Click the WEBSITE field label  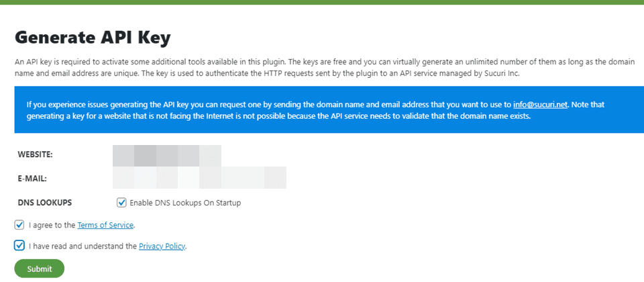pyautogui.click(x=35, y=155)
